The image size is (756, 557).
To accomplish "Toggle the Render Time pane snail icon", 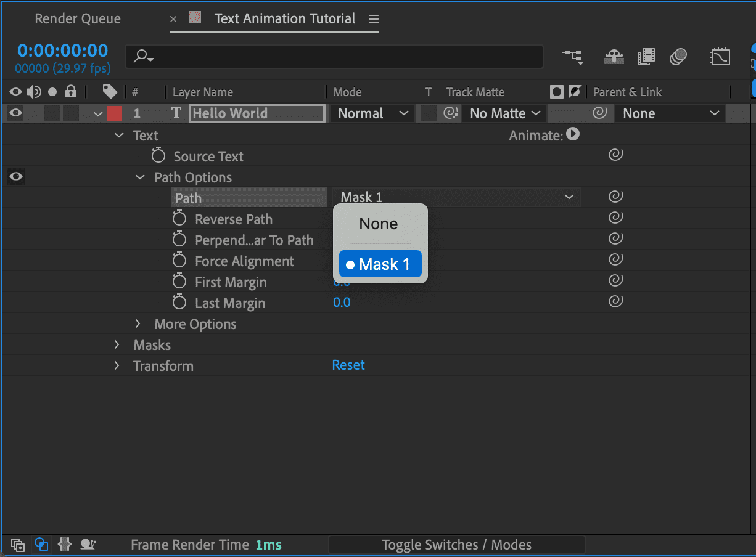I will pyautogui.click(x=88, y=544).
